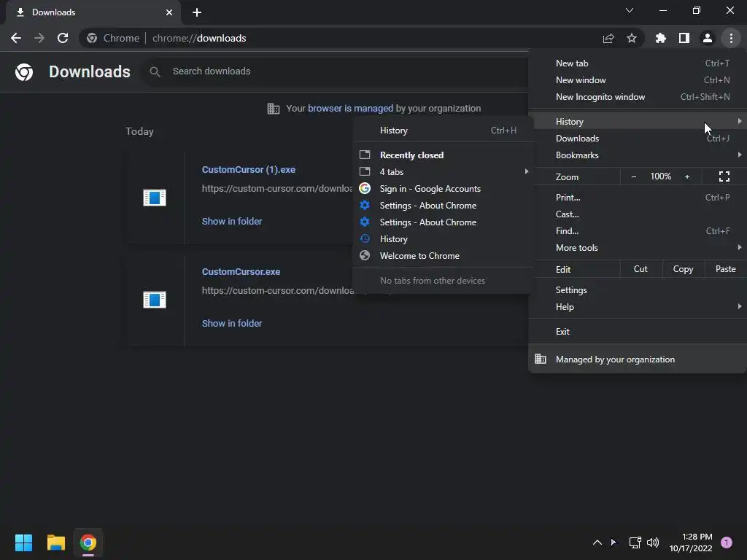Open the Windows Start menu
This screenshot has width=747, height=560.
[x=23, y=542]
